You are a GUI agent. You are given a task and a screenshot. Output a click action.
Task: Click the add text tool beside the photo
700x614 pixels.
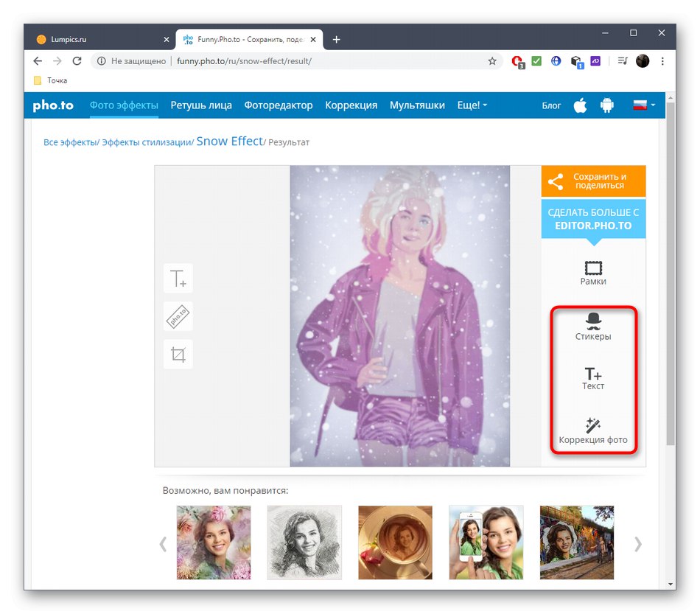[x=178, y=278]
